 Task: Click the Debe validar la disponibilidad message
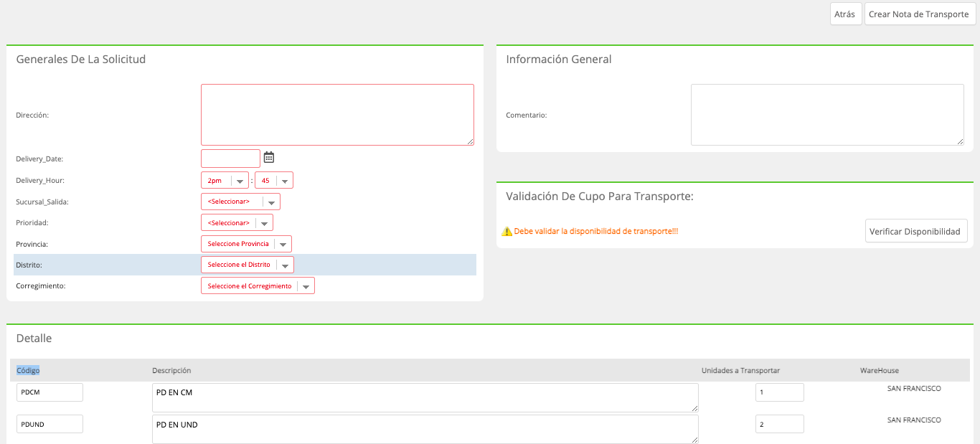click(x=596, y=232)
